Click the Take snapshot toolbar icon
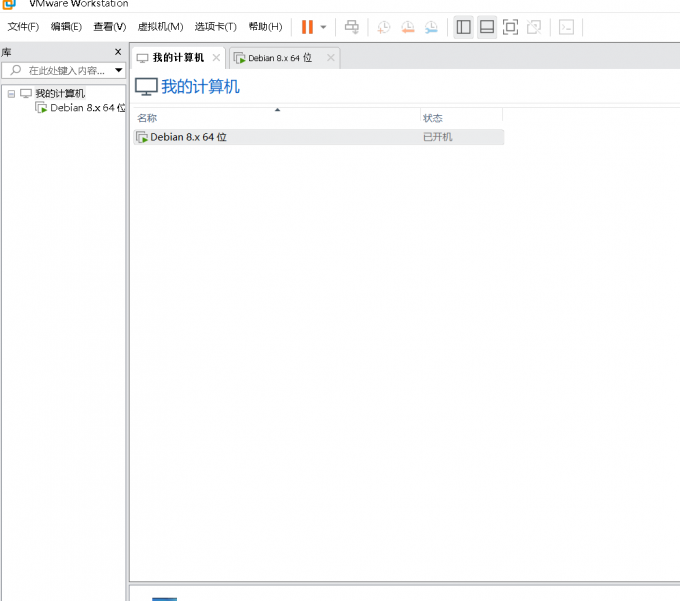This screenshot has width=680, height=601. (383, 27)
